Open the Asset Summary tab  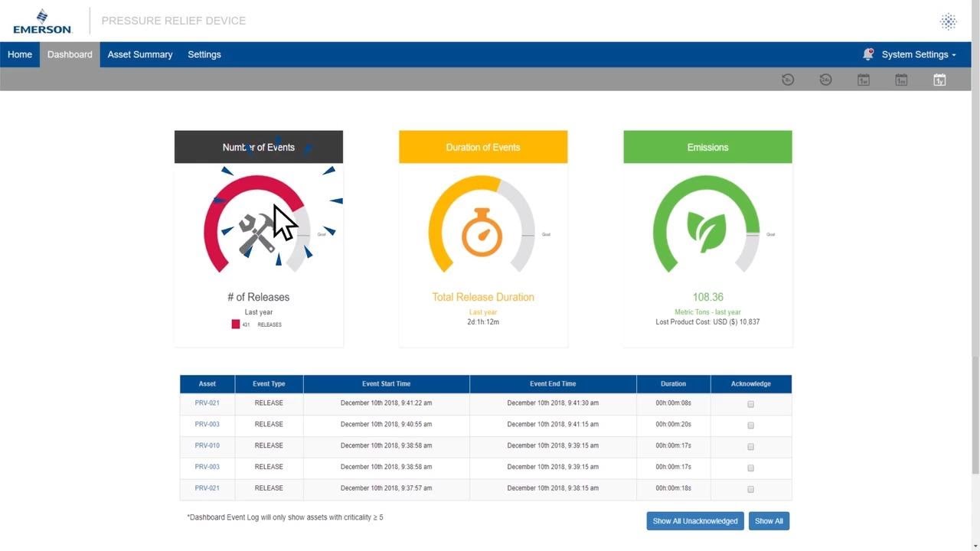coord(140,54)
